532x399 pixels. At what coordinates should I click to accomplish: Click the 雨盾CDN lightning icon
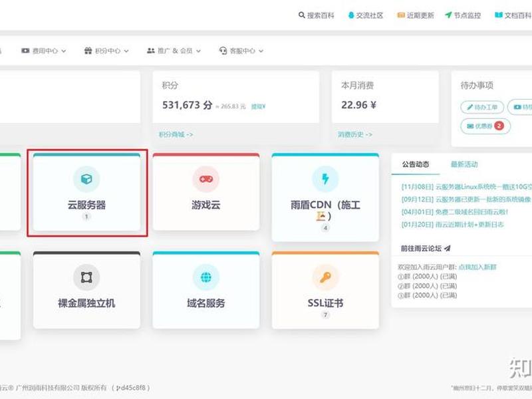[x=325, y=179]
